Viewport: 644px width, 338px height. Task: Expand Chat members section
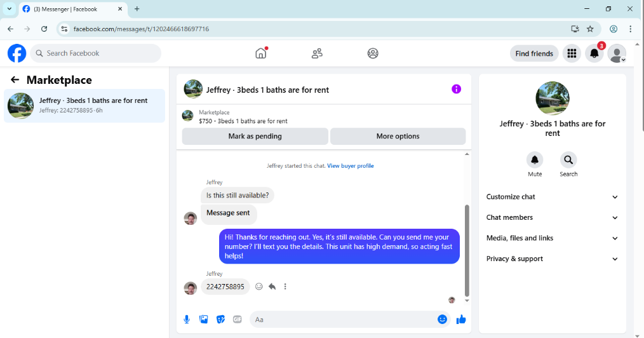[552, 218]
